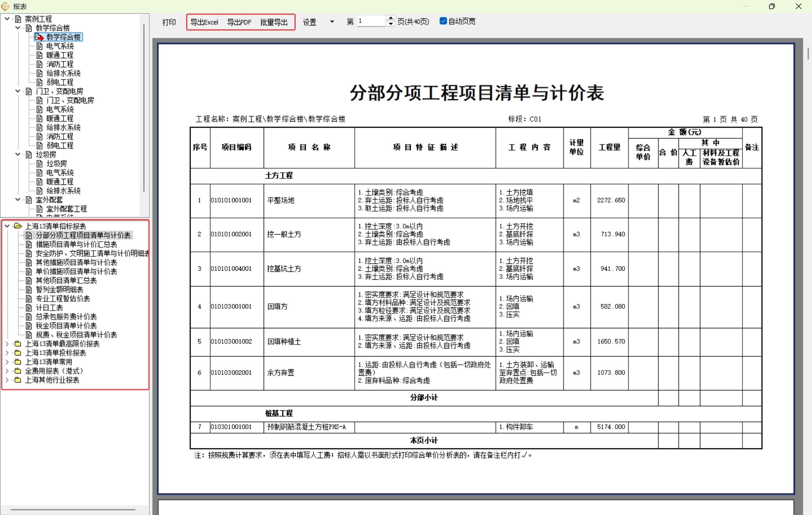Collapse the 案例工程 root node
Image resolution: width=812 pixels, height=515 pixels.
coord(7,18)
